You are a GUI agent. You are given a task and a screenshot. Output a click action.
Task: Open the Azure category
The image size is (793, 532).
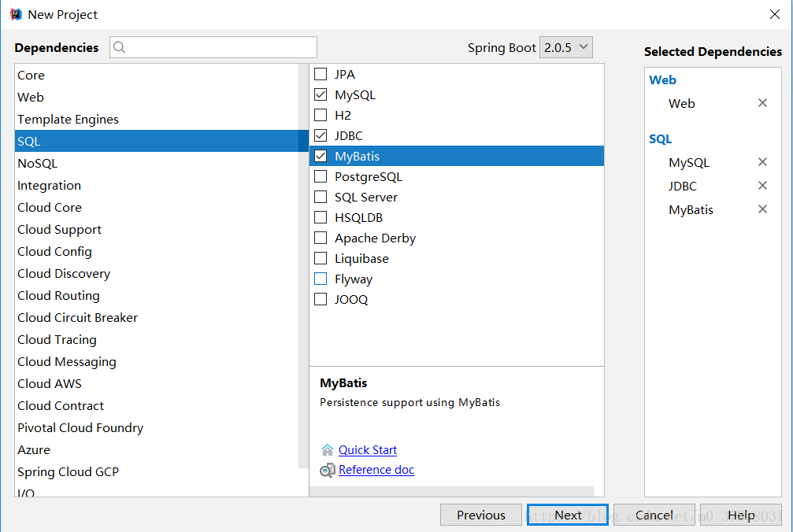(157, 449)
